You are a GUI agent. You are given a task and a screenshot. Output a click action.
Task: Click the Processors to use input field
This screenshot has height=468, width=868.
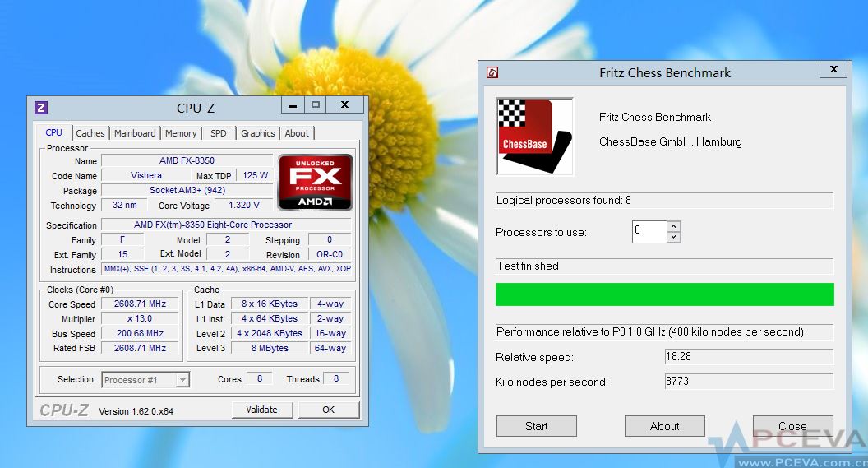click(649, 232)
